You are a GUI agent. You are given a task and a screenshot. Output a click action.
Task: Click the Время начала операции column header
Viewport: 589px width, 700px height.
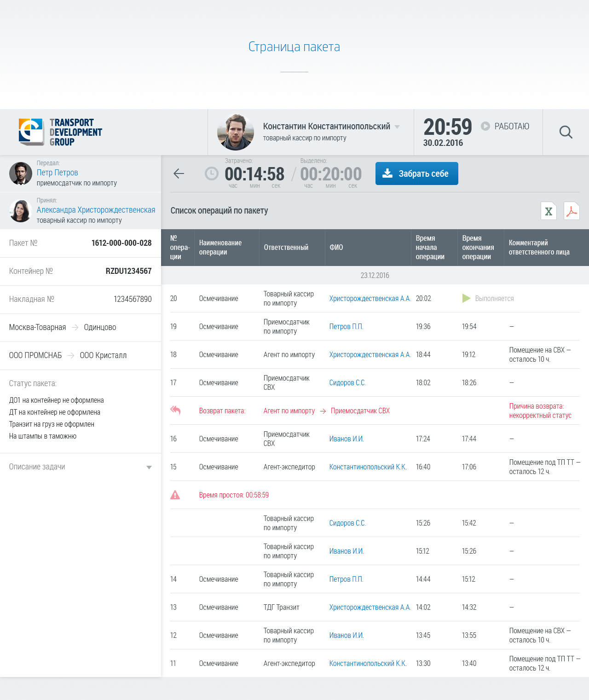pos(430,248)
